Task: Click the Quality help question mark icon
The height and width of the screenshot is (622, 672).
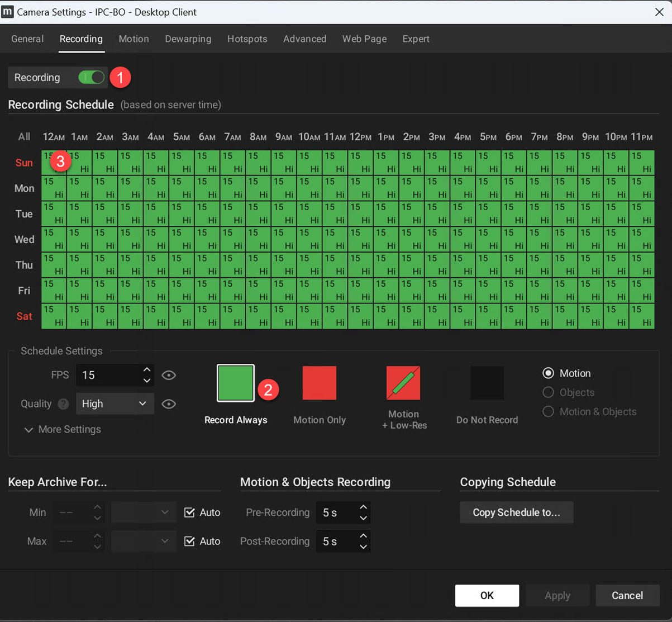Action: point(64,404)
